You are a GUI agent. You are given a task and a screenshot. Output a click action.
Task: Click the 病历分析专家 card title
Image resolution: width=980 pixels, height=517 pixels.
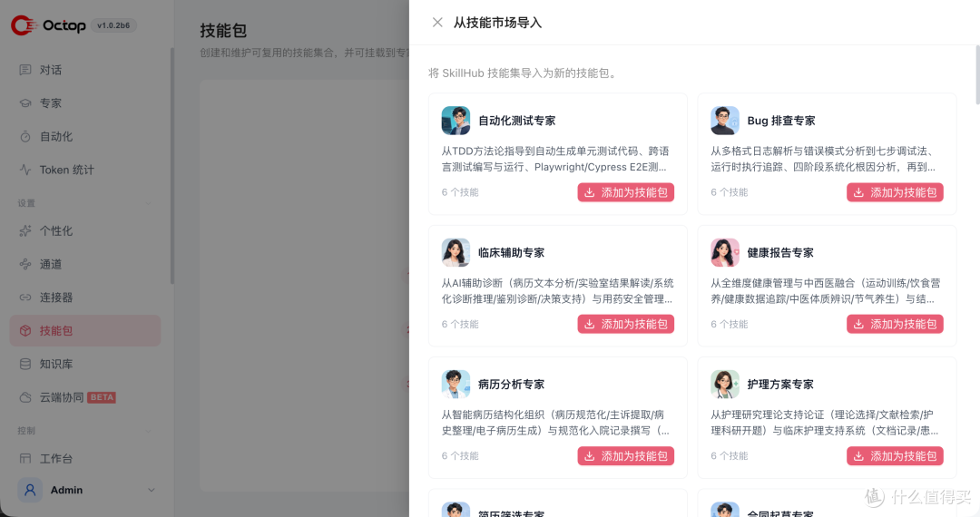coord(511,384)
